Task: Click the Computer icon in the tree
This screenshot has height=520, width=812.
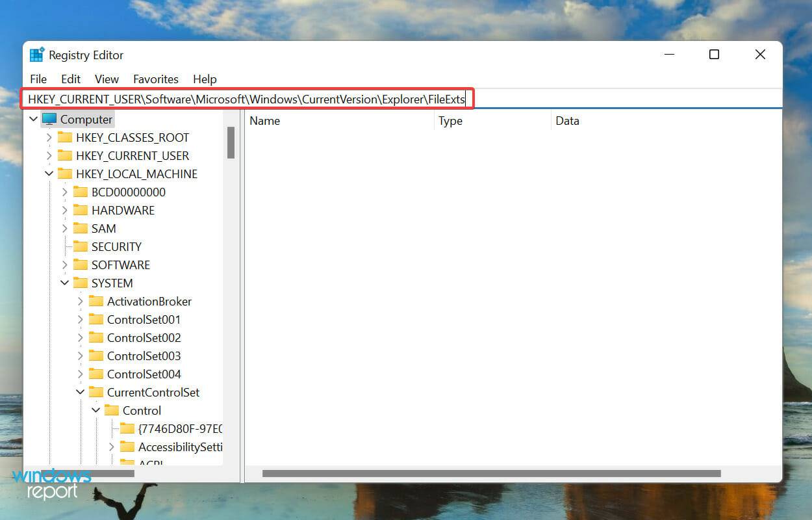Action: click(49, 119)
